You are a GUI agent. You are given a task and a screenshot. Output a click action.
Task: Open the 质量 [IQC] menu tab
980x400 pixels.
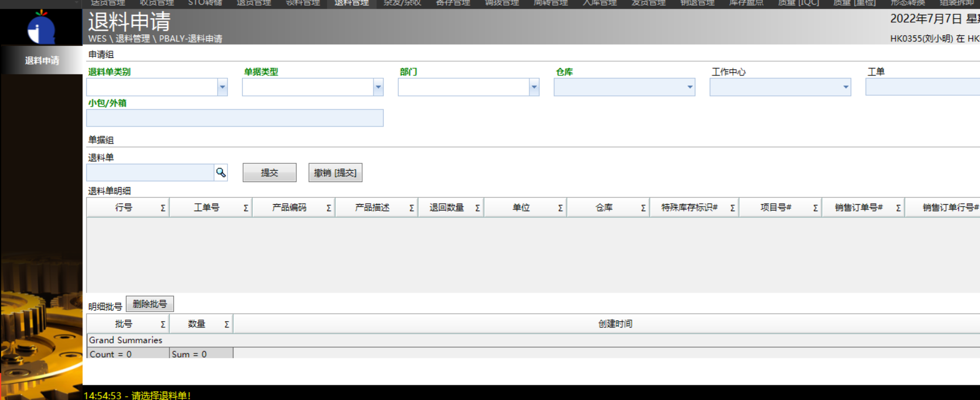(x=798, y=3)
